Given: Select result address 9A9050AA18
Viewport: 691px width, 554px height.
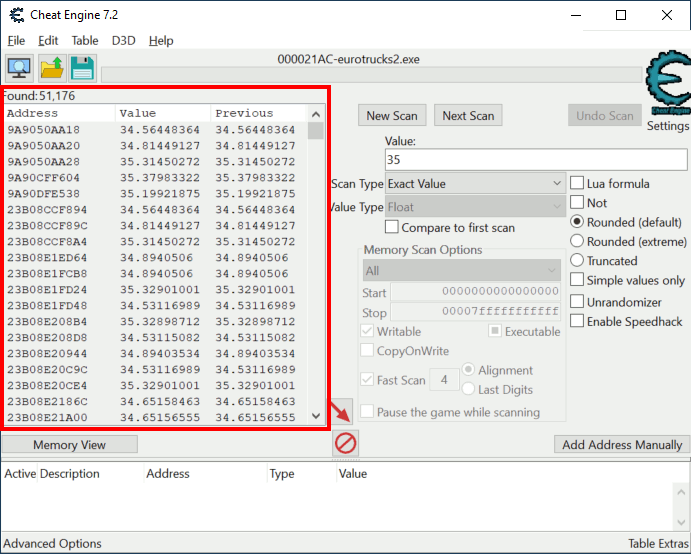Looking at the screenshot, I should [44, 130].
